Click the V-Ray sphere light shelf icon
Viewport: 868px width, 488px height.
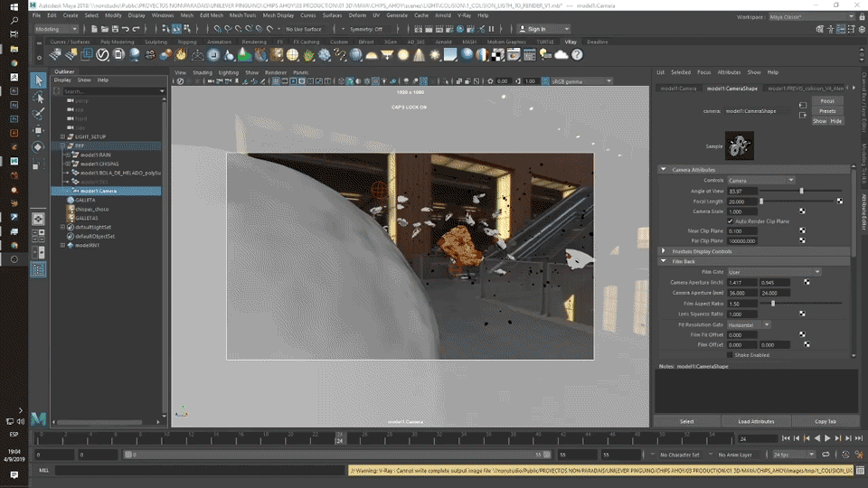[x=403, y=55]
